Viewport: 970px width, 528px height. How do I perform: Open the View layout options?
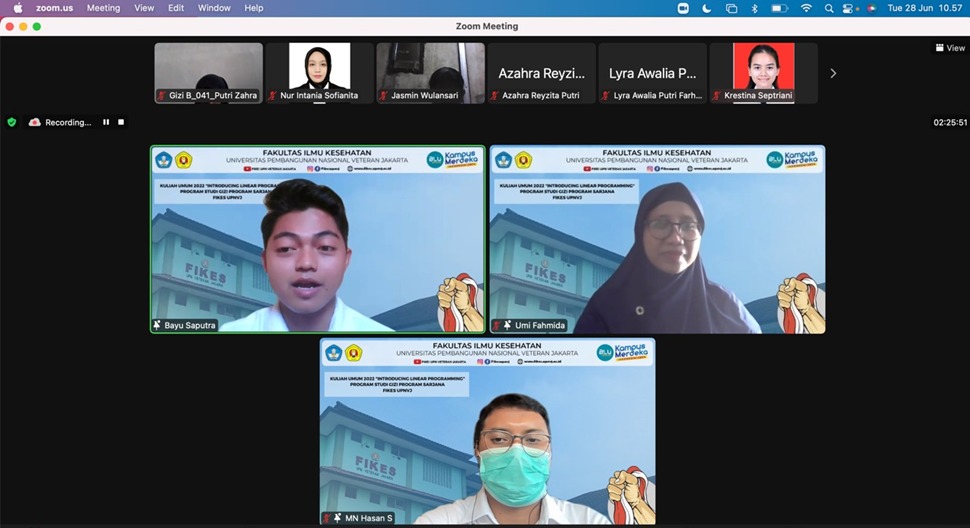pos(950,48)
